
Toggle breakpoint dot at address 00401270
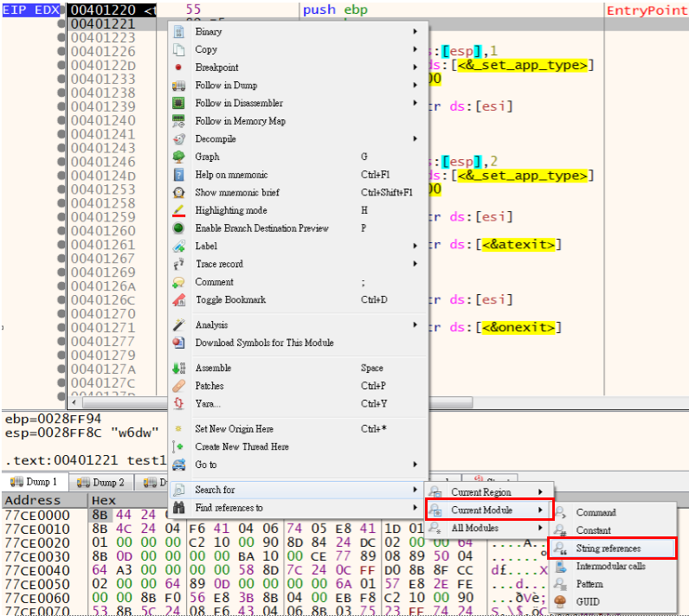(x=62, y=314)
